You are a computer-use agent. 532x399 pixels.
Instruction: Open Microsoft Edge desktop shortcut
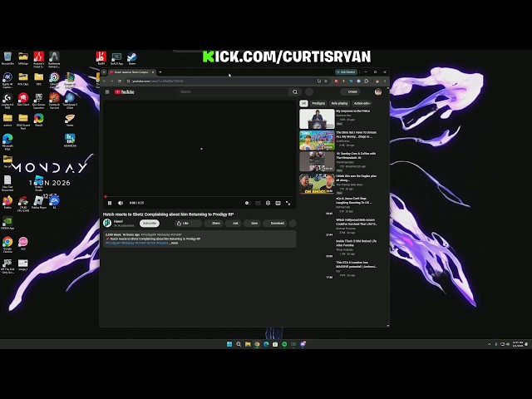point(7,142)
